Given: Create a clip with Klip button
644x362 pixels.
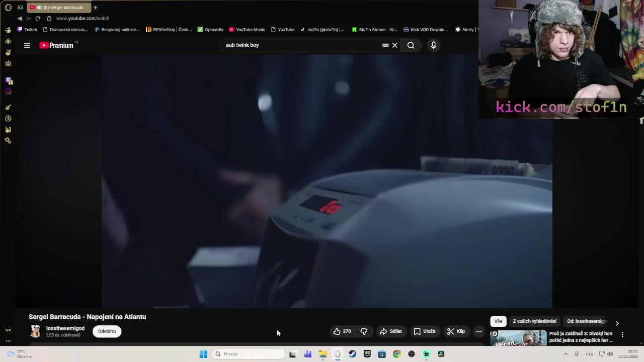Looking at the screenshot, I should pyautogui.click(x=456, y=331).
